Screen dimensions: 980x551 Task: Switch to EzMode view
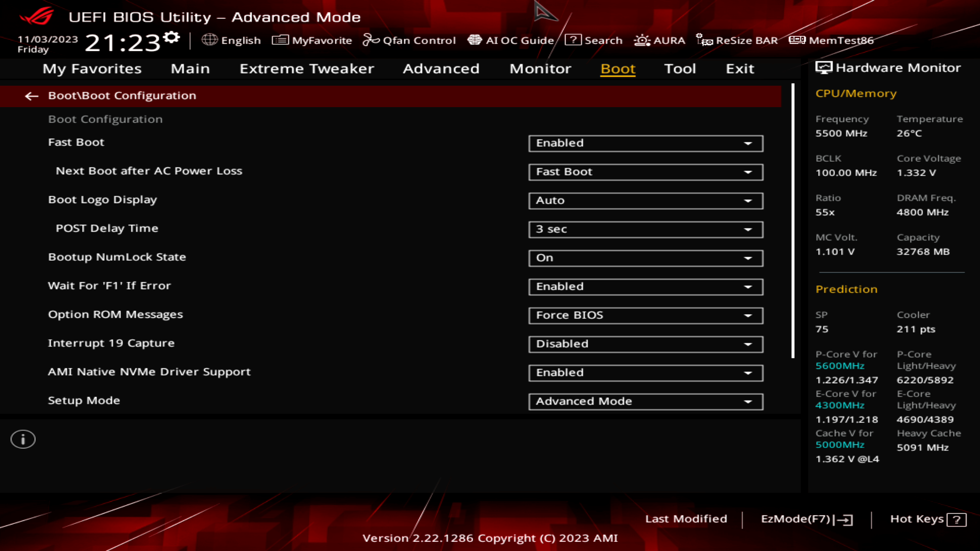point(805,519)
